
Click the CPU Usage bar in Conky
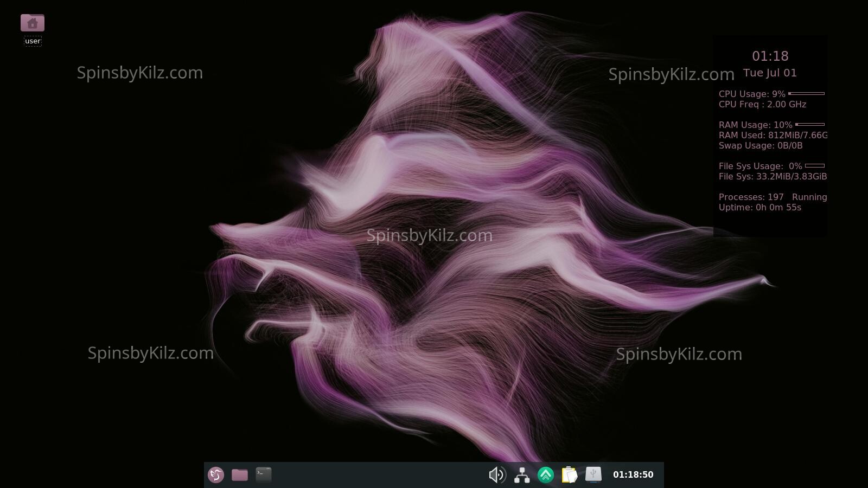pos(807,94)
